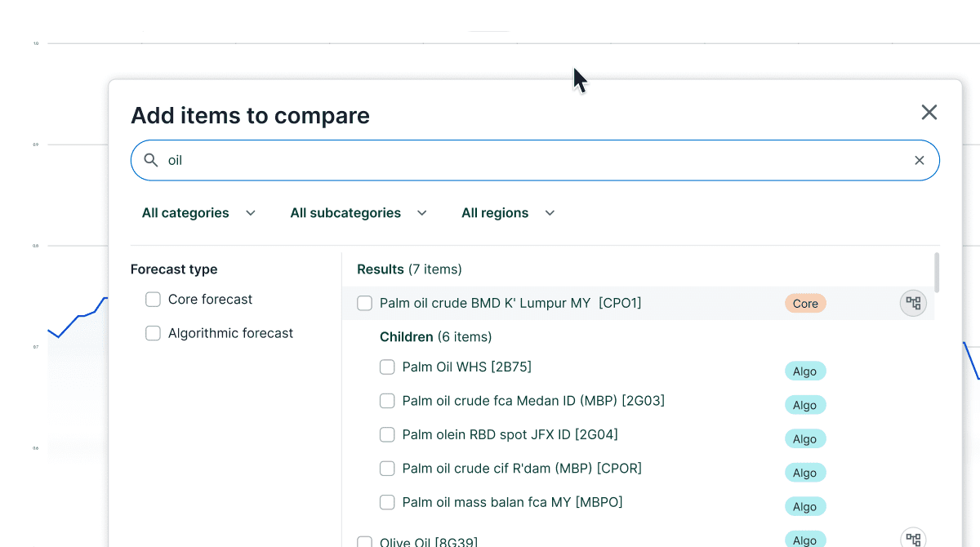Select Palm oil crude BMD K' Lumpur MY checkbox
This screenshot has height=547, width=980.
click(x=365, y=304)
